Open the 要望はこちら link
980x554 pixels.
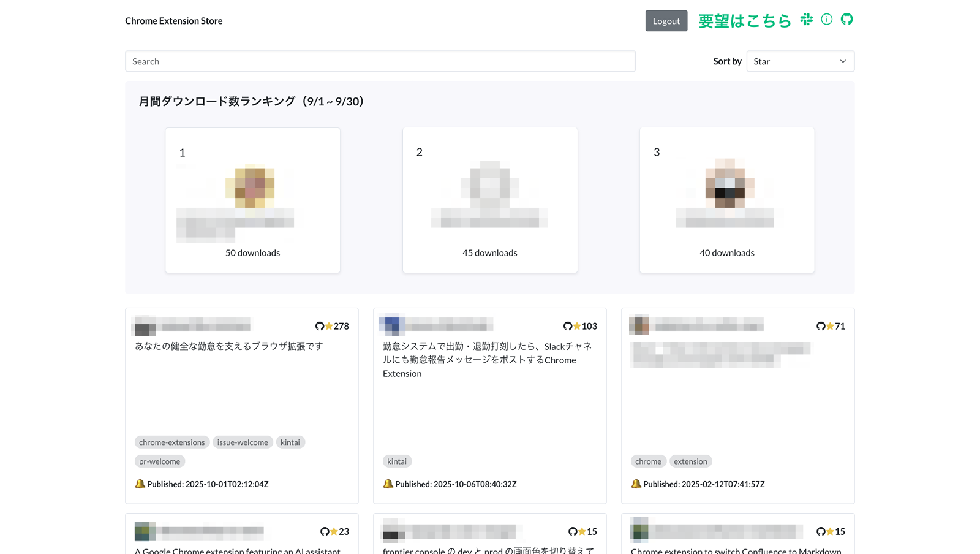click(x=744, y=20)
